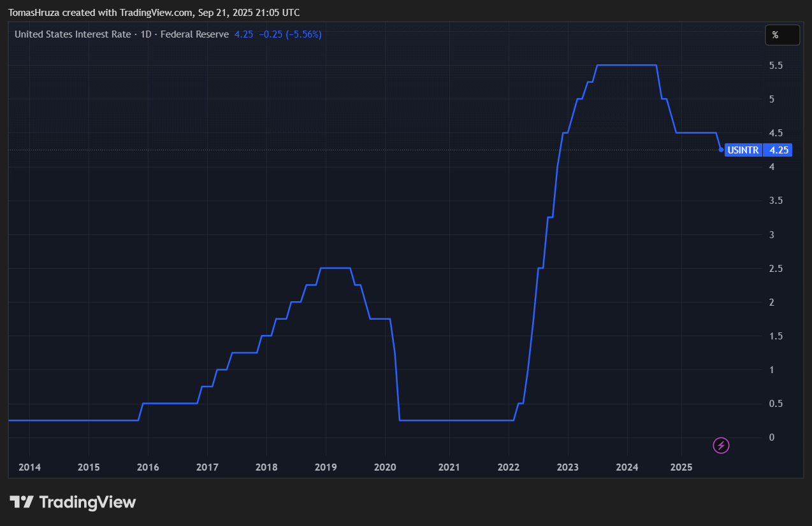This screenshot has width=812, height=526.
Task: Click the 2025 label on time axis
Action: pyautogui.click(x=681, y=467)
